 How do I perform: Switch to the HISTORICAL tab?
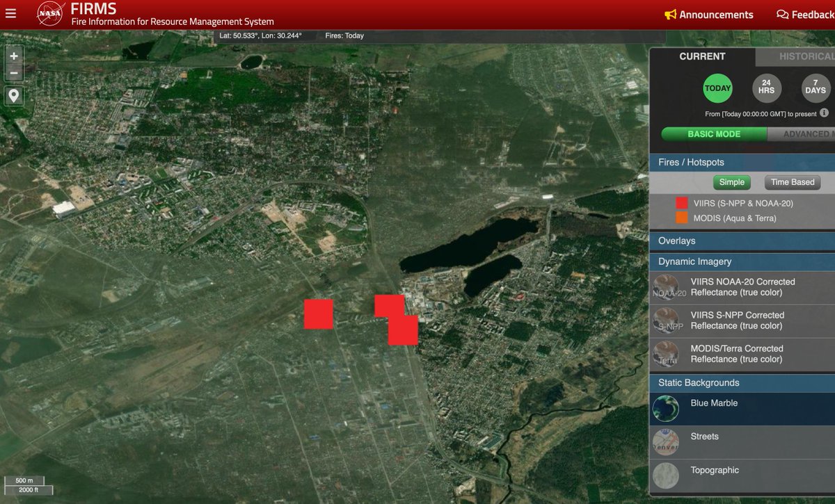pyautogui.click(x=796, y=57)
